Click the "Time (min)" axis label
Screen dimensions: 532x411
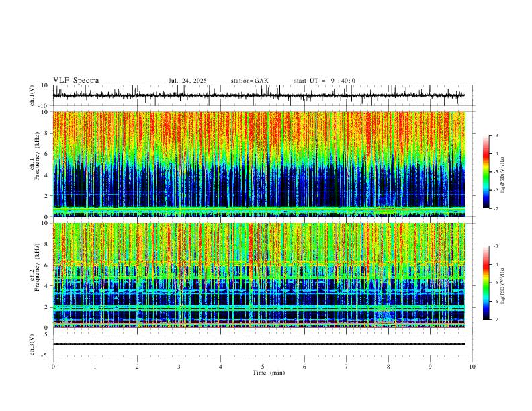(269, 373)
